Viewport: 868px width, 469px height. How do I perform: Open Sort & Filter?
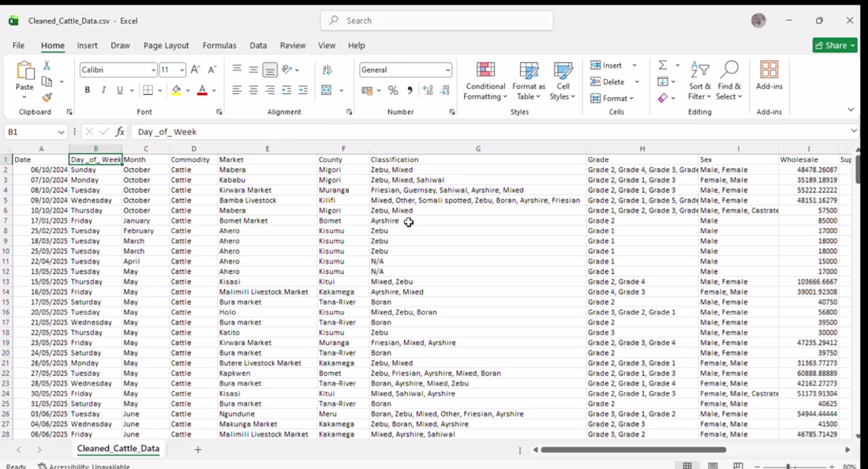(700, 81)
